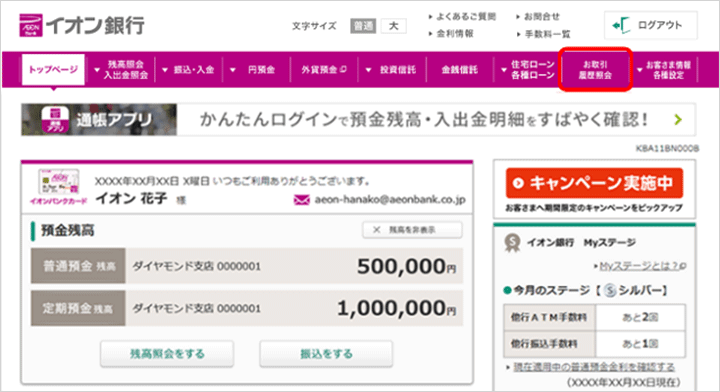Click the 振込をする button
Screen dimensions: 720x392
(x=326, y=354)
